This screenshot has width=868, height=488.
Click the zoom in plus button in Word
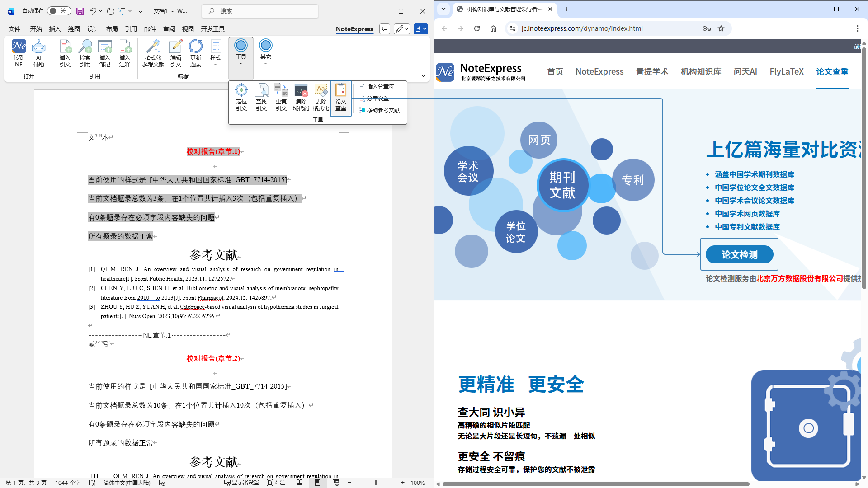tap(403, 483)
